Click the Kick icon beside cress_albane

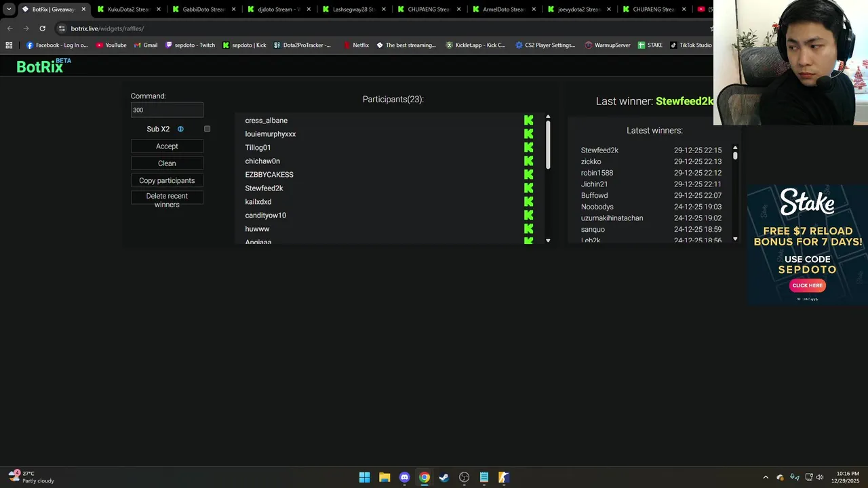(528, 121)
